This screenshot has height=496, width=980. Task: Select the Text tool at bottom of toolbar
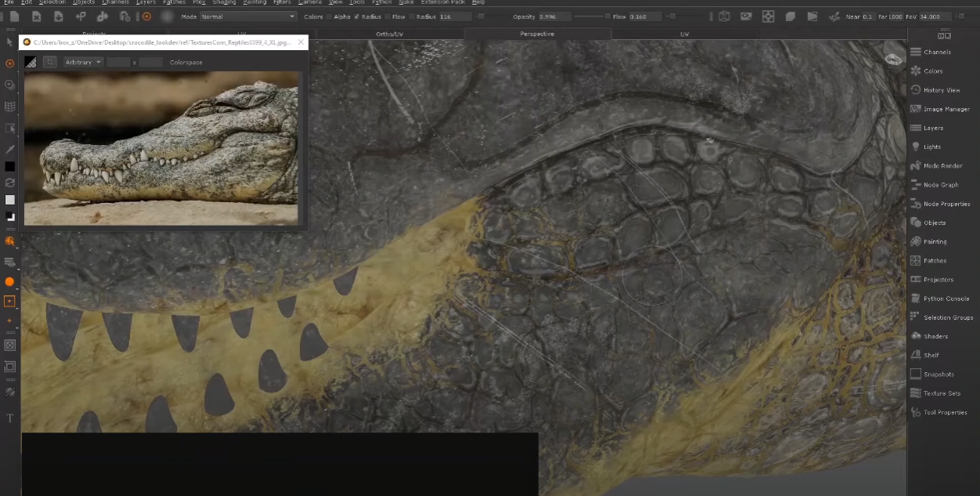10,418
